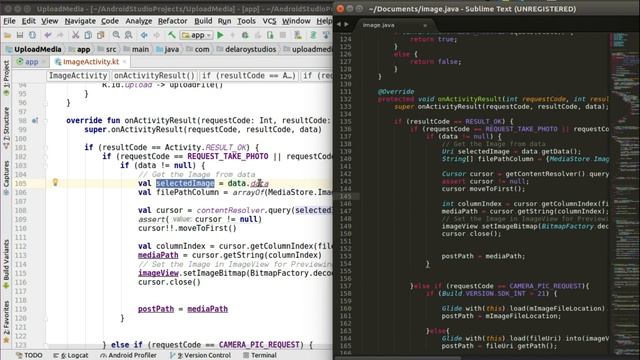Click the lightbulb intention icon on line 105

coord(55,182)
